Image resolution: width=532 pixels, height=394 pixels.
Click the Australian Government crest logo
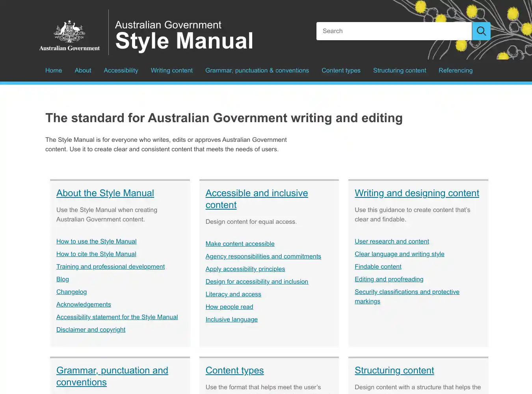click(69, 35)
